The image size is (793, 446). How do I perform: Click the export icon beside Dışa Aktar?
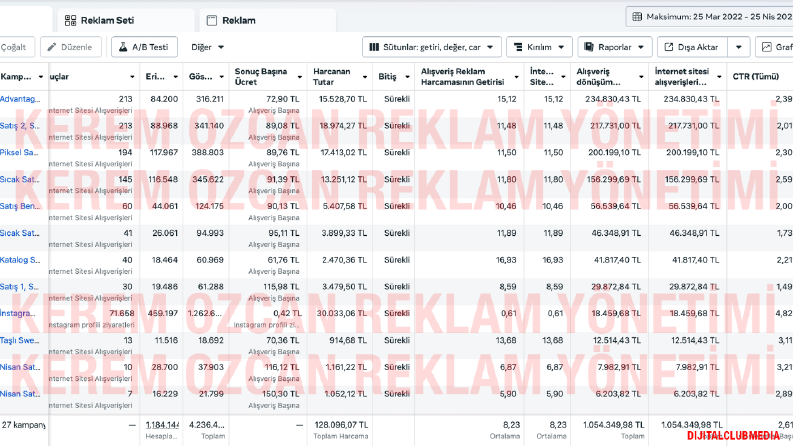669,47
